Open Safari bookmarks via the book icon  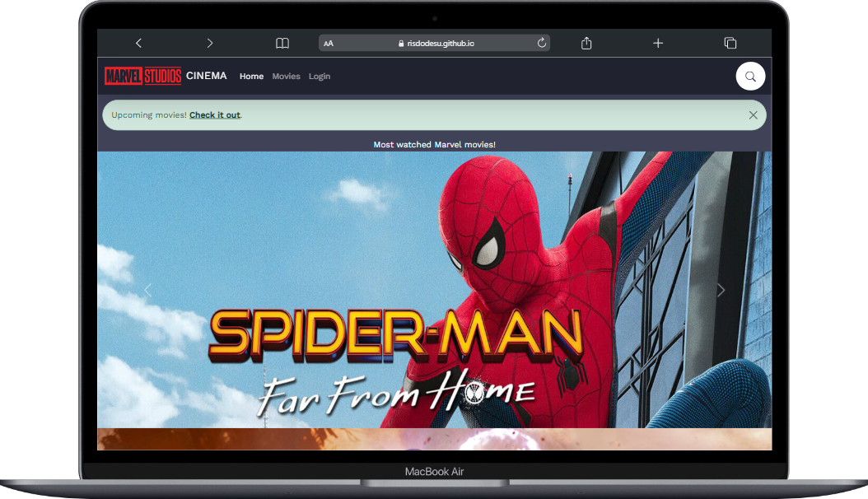coord(282,43)
